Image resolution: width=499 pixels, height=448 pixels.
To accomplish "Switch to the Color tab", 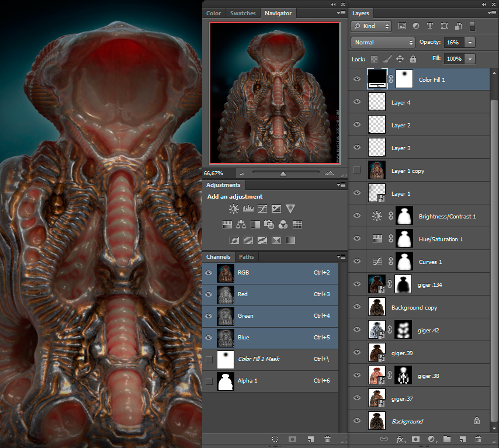I will tap(213, 13).
